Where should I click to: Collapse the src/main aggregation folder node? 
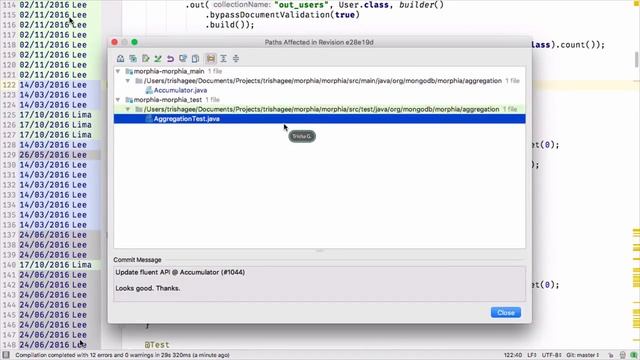128,81
